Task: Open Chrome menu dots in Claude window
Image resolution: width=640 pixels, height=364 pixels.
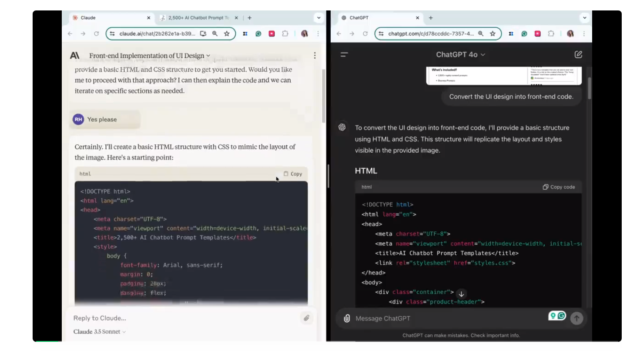Action: (318, 33)
